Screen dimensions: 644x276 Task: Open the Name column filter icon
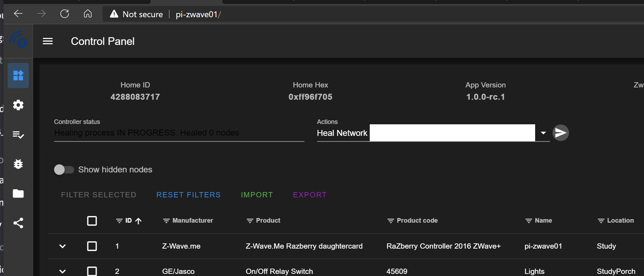coord(529,221)
